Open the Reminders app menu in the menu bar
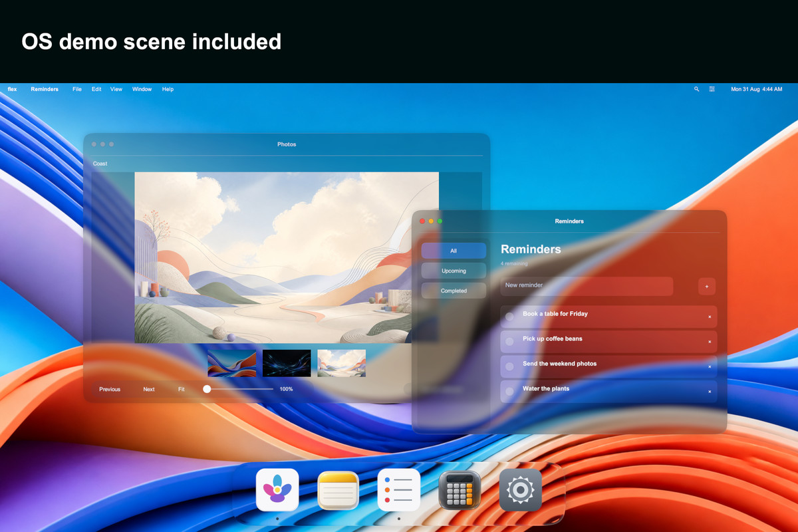Screen dimensions: 798x532 pos(45,89)
